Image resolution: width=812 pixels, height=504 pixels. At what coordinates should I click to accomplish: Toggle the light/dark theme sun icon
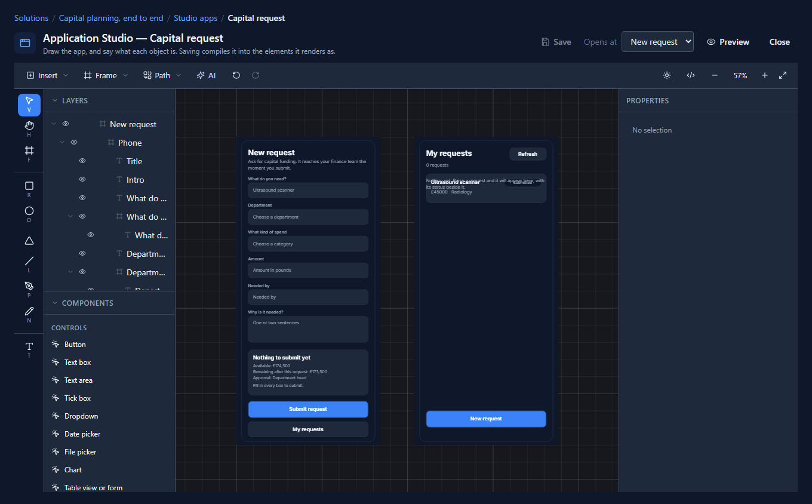[x=667, y=75]
